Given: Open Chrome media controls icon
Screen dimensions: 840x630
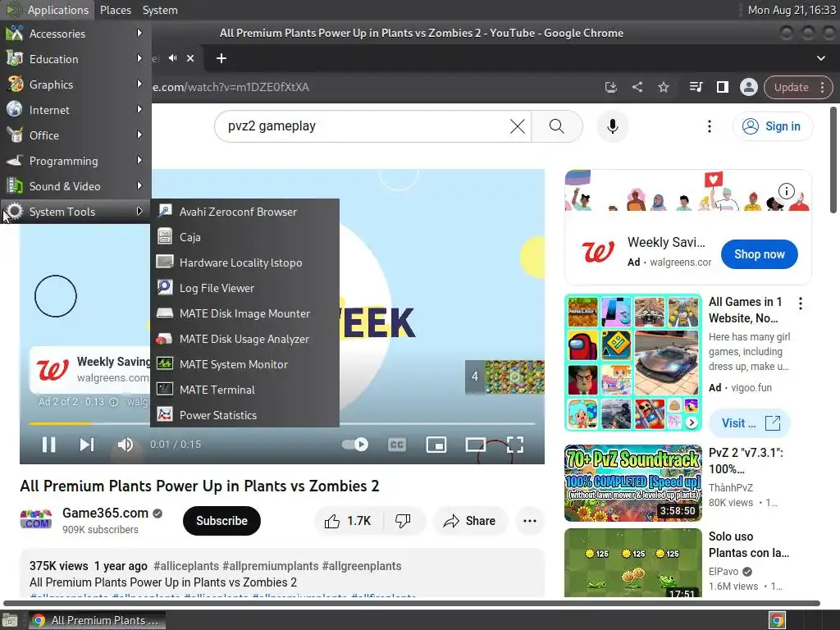Looking at the screenshot, I should (696, 87).
